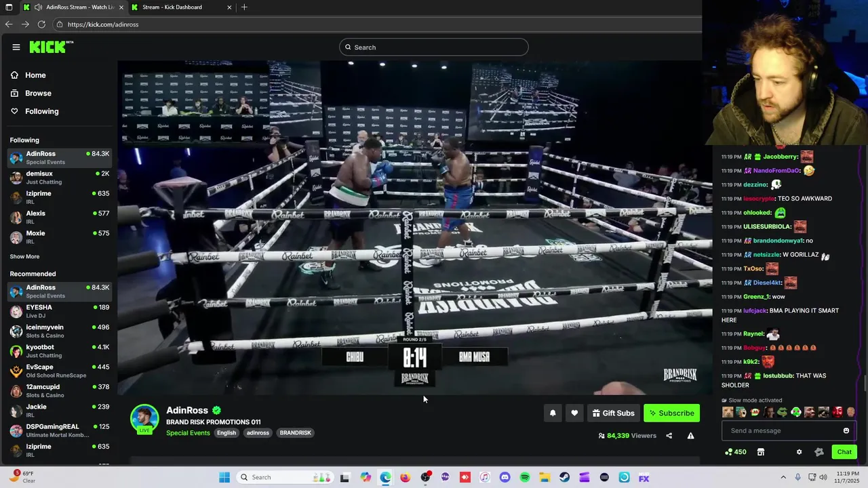Open the Browse page

click(x=38, y=93)
